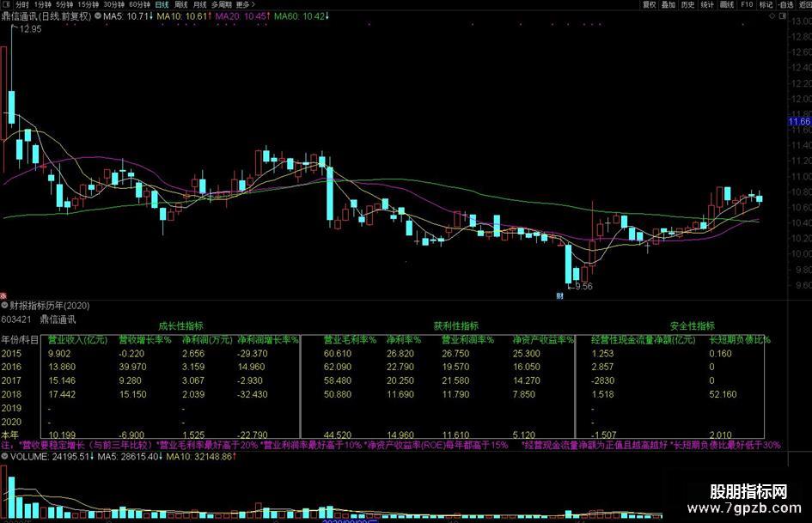Image resolution: width=812 pixels, height=523 pixels.
Task: Click the 叠加 overlay button
Action: (x=669, y=4)
